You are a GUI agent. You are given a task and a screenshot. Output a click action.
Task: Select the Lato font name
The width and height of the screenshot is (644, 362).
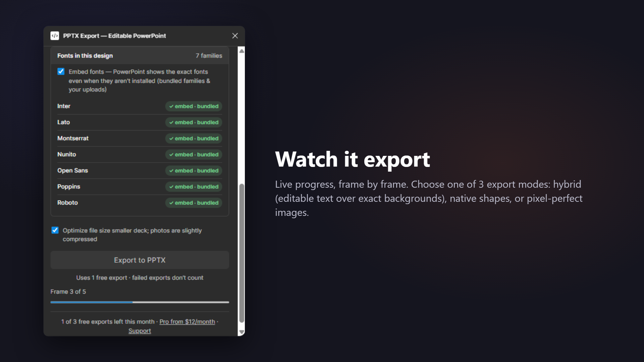[63, 122]
